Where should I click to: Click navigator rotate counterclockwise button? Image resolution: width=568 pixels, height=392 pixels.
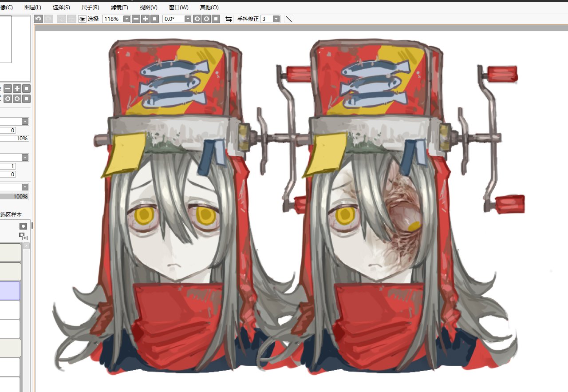[8, 99]
